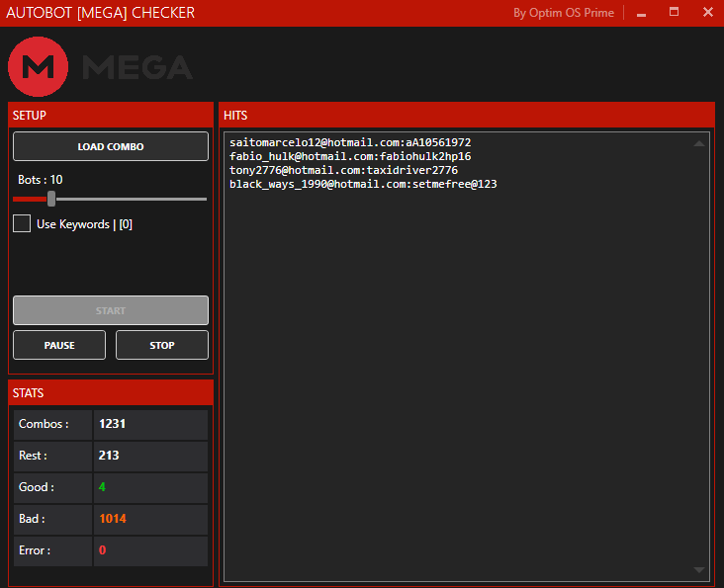Maximize the checker window
The width and height of the screenshot is (724, 588).
tap(674, 13)
